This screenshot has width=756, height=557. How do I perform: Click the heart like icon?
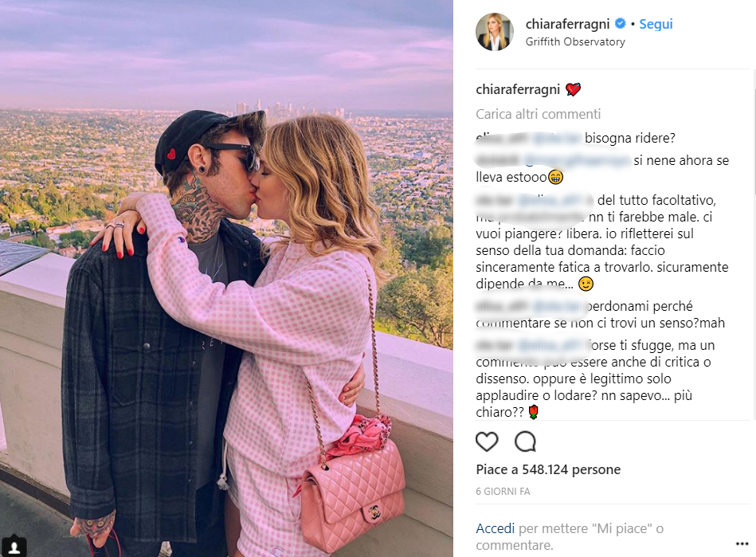487,441
